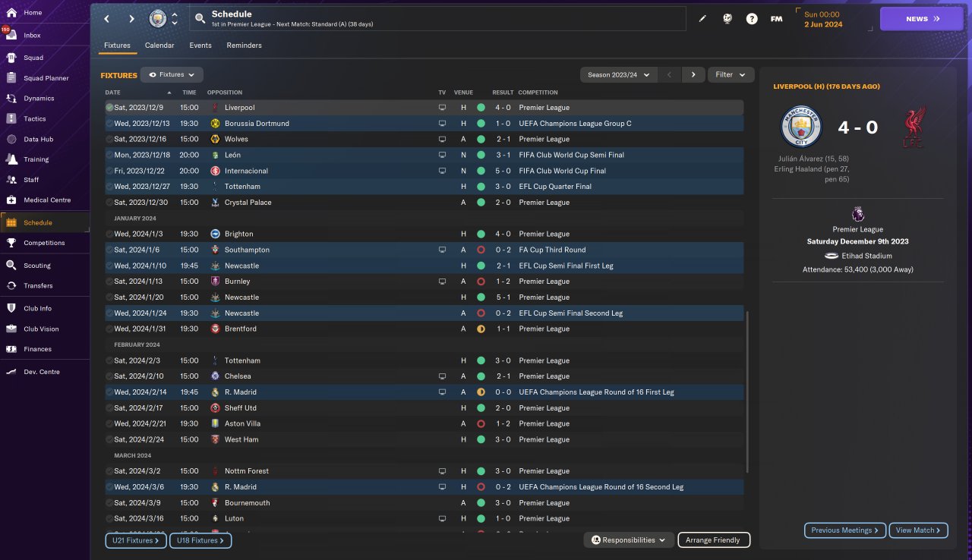Select the status circle for Liverpool fixture
This screenshot has height=560, width=972.
point(109,108)
